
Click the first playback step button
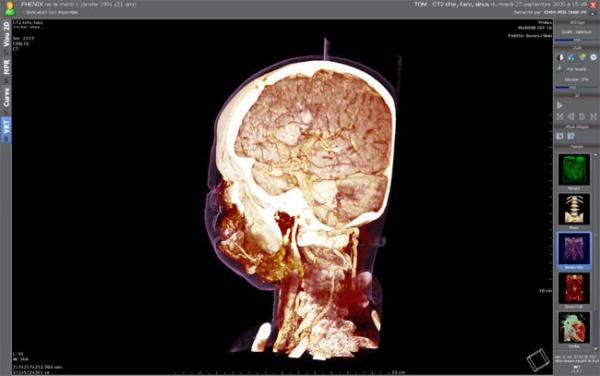[560, 116]
